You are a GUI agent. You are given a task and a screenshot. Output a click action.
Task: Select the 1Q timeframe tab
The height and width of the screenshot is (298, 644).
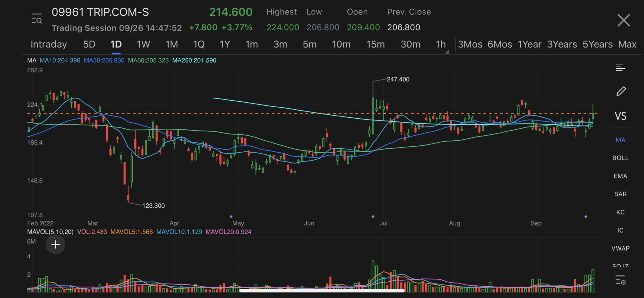point(198,44)
